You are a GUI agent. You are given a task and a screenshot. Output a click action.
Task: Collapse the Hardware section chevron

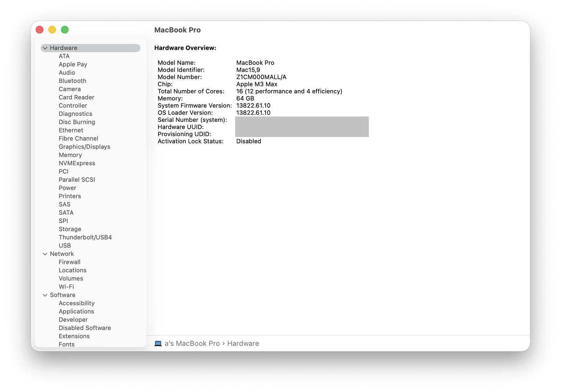[x=45, y=48]
